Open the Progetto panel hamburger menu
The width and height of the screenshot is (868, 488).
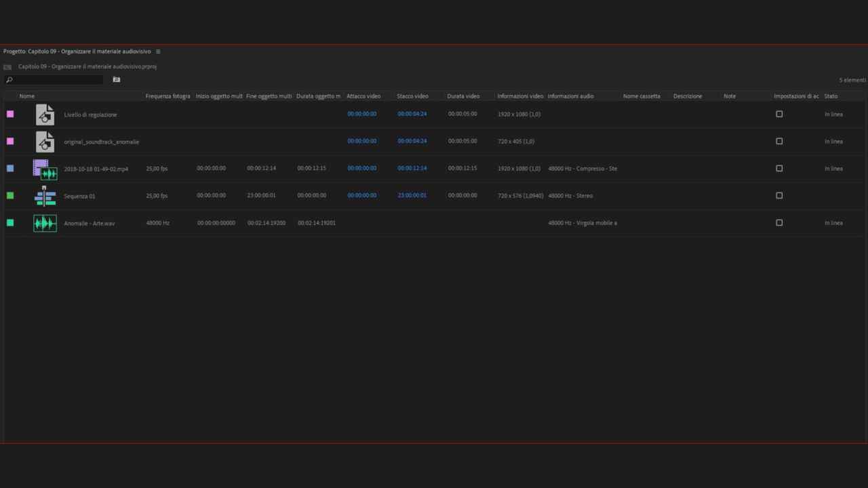click(x=158, y=52)
